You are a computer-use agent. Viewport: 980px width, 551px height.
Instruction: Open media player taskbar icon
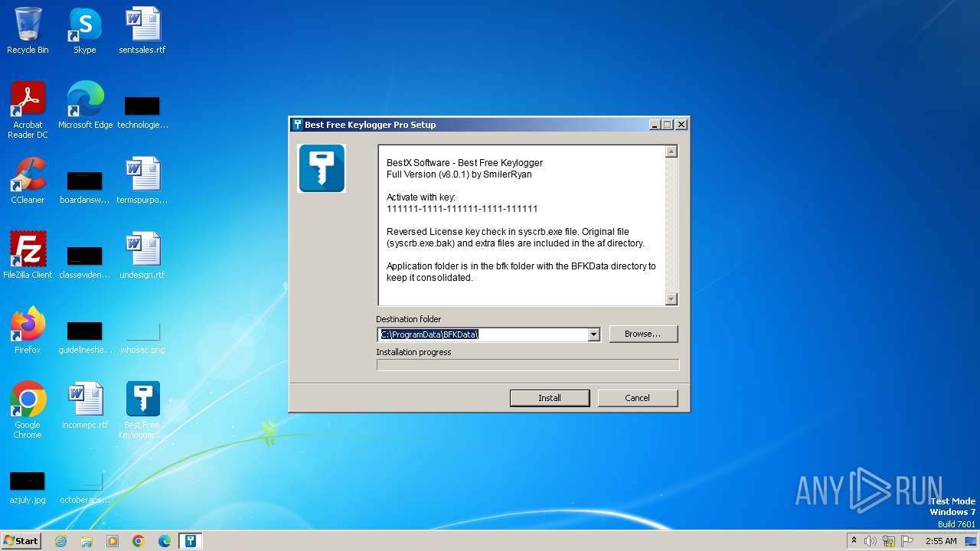pos(113,541)
